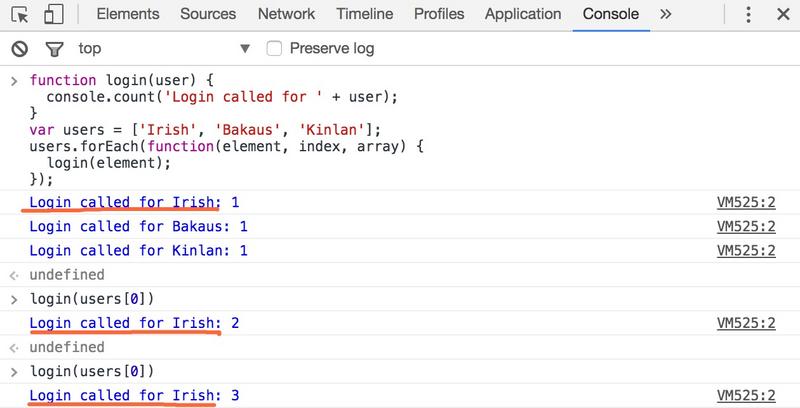Image resolution: width=800 pixels, height=408 pixels.
Task: Go to the Profiles tab
Action: coord(439,14)
